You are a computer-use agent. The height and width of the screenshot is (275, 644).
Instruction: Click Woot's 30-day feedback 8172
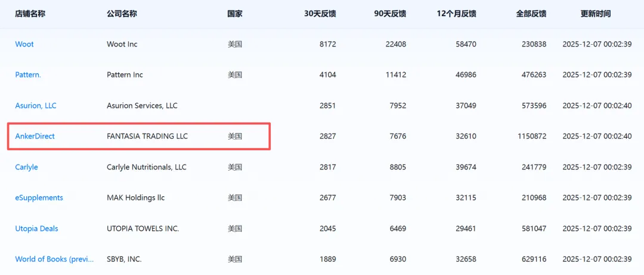click(328, 44)
